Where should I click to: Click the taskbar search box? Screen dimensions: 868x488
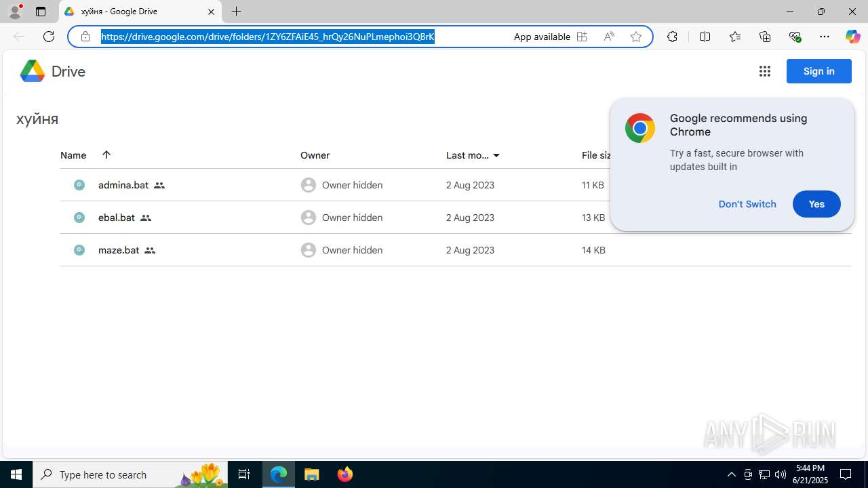tap(130, 474)
